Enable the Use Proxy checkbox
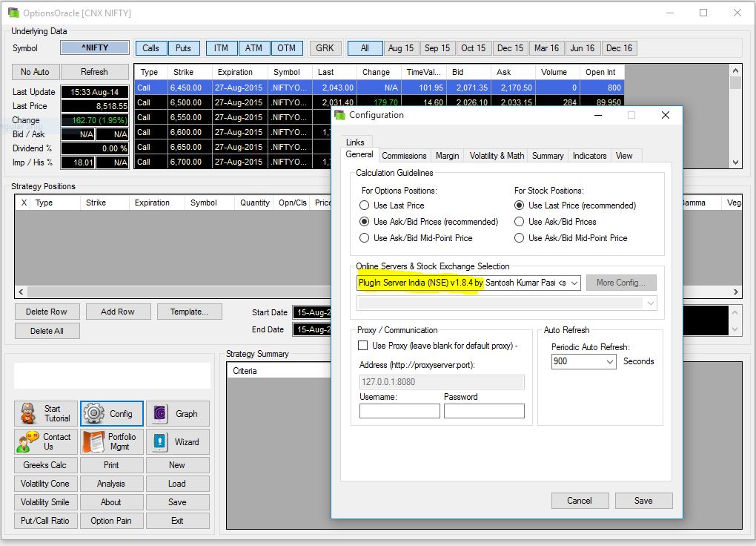The image size is (756, 546). point(362,346)
